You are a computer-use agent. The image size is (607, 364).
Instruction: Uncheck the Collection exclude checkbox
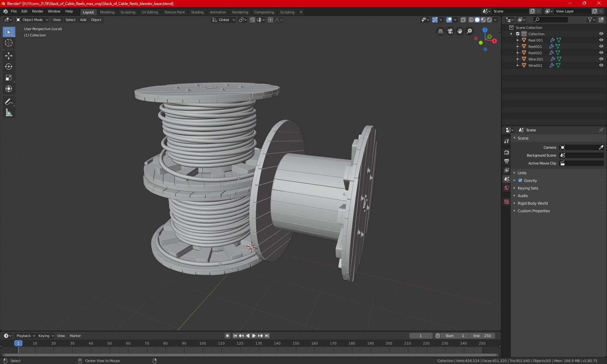pos(518,34)
